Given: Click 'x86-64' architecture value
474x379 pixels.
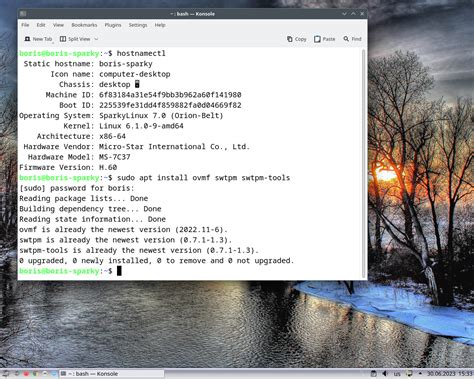Looking at the screenshot, I should click(x=112, y=136).
